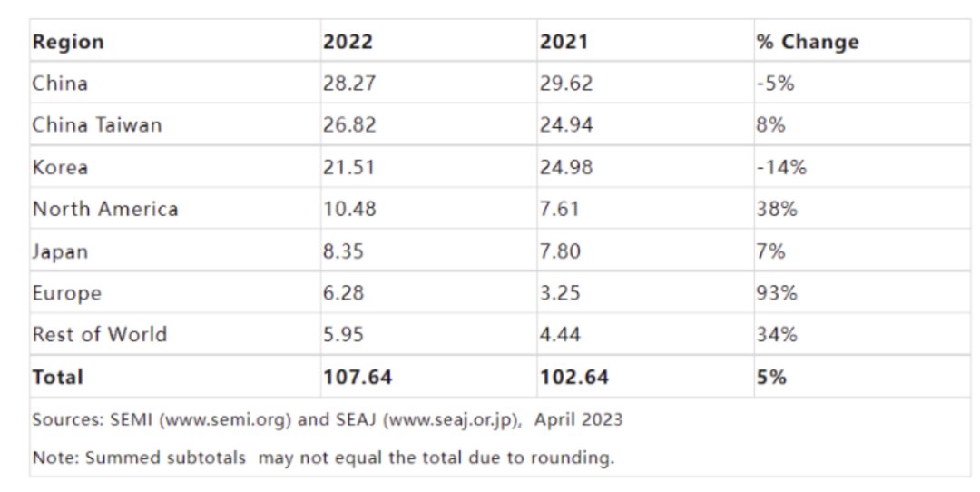The height and width of the screenshot is (492, 980).
Task: Click the China row label
Action: click(x=60, y=84)
